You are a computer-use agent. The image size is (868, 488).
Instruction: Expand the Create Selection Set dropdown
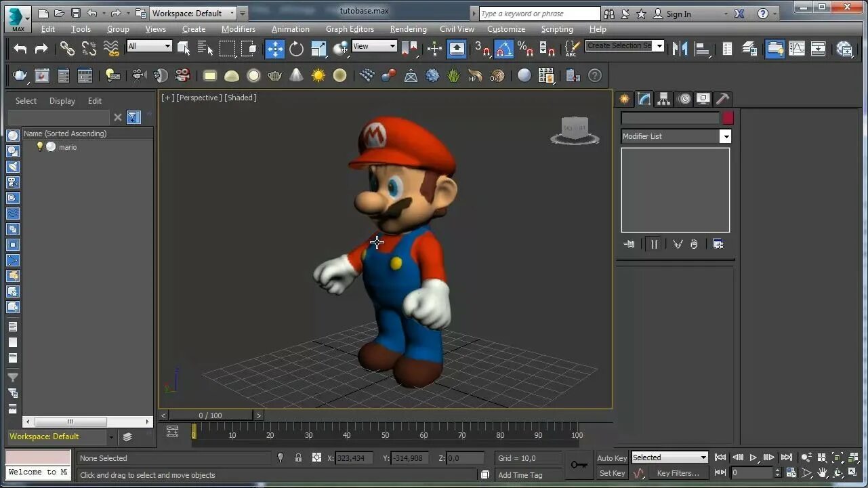(x=658, y=46)
